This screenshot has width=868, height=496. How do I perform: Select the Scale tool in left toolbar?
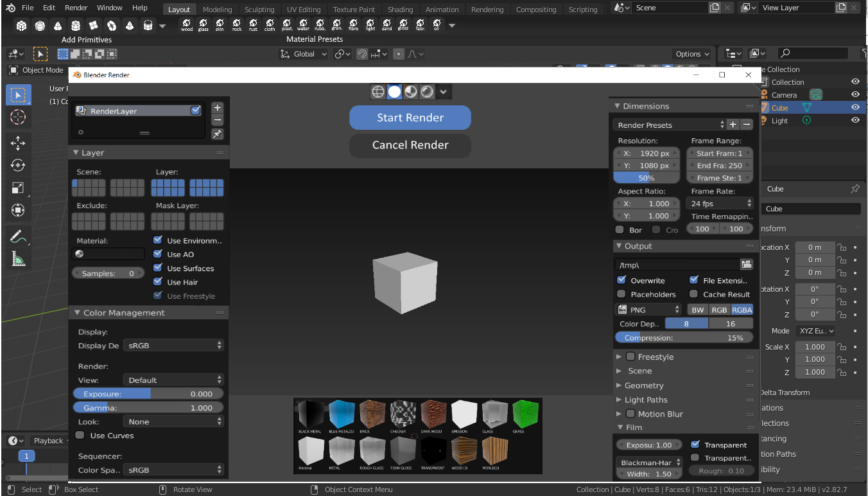(x=18, y=188)
